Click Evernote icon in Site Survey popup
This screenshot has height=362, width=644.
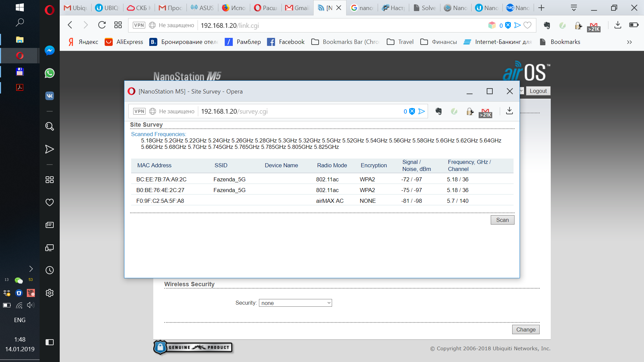pos(439,111)
